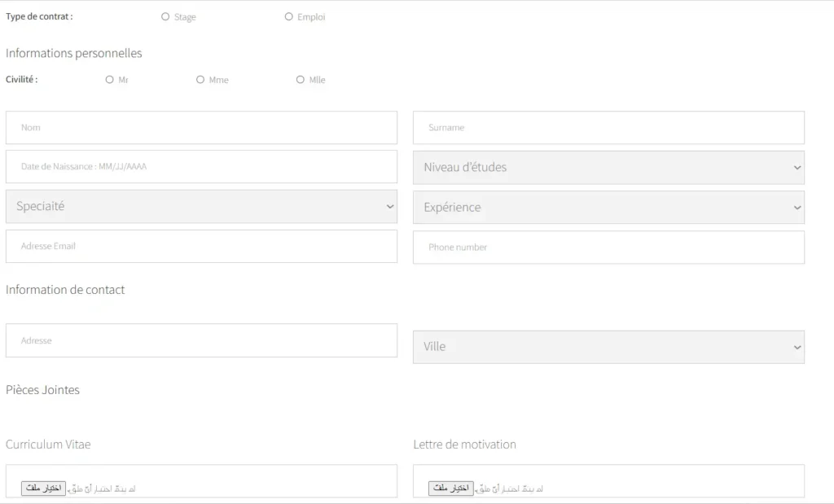This screenshot has height=504, width=834.
Task: Pick the Mme civilité radio button
Action: coord(200,80)
